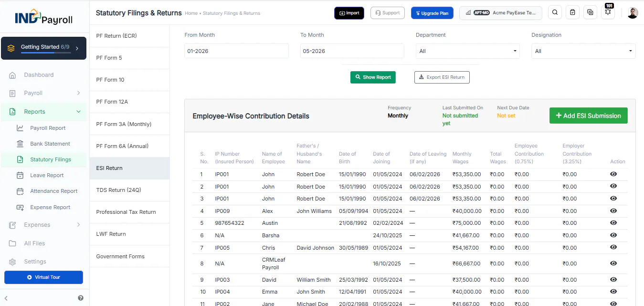Click IP number 987654322 cell
This screenshot has width=644, height=306.
coord(230,223)
